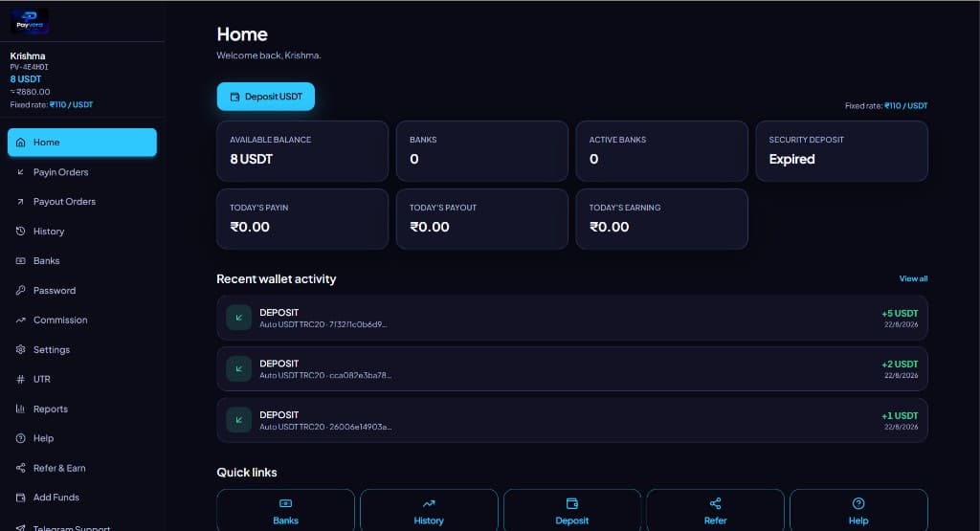The height and width of the screenshot is (531, 980).
Task: Click the Help question mark icon in the sidebar
Action: tap(21, 438)
